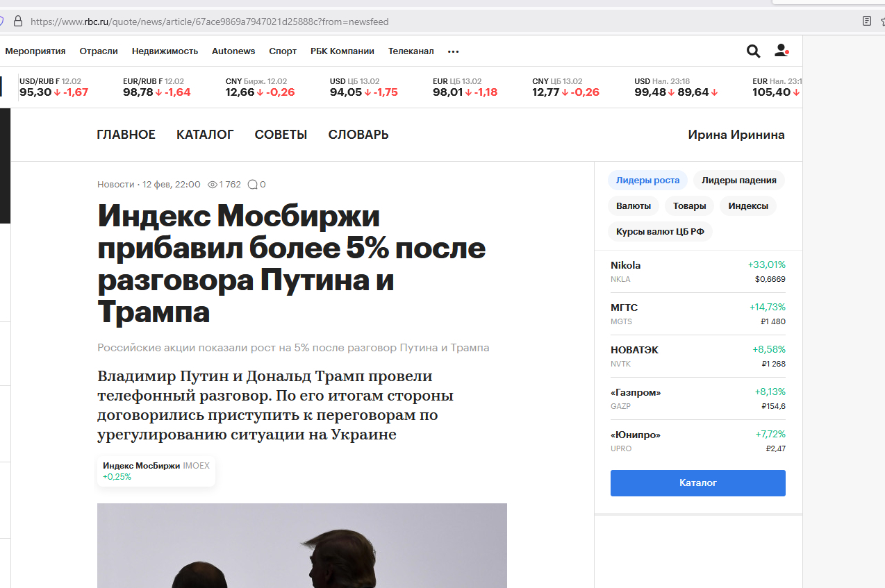Screen dimensions: 885x588
Task: Go to ГЛАВНОЕ page
Action: point(126,135)
